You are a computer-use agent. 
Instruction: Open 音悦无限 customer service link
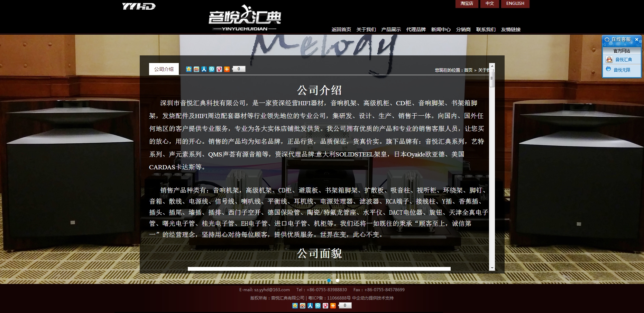click(622, 70)
